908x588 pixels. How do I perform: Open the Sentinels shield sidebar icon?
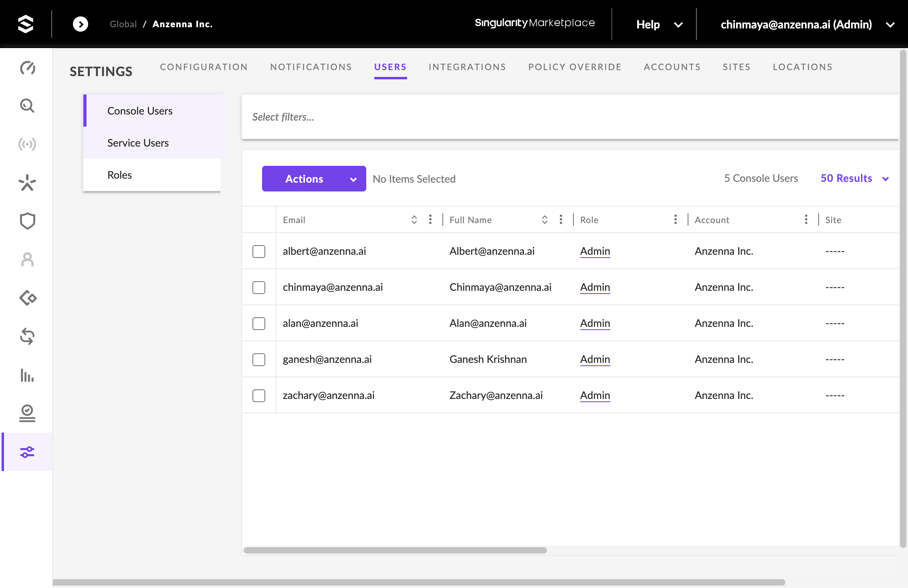pyautogui.click(x=27, y=221)
